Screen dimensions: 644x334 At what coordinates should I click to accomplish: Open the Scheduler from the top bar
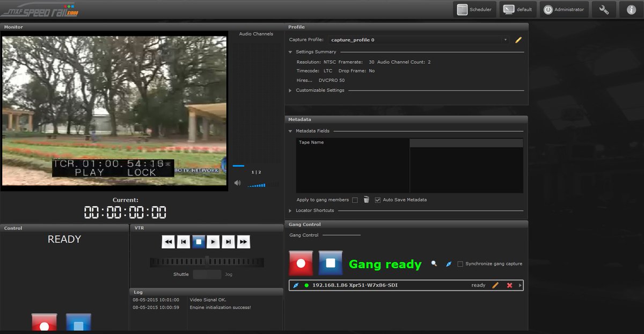tap(475, 10)
